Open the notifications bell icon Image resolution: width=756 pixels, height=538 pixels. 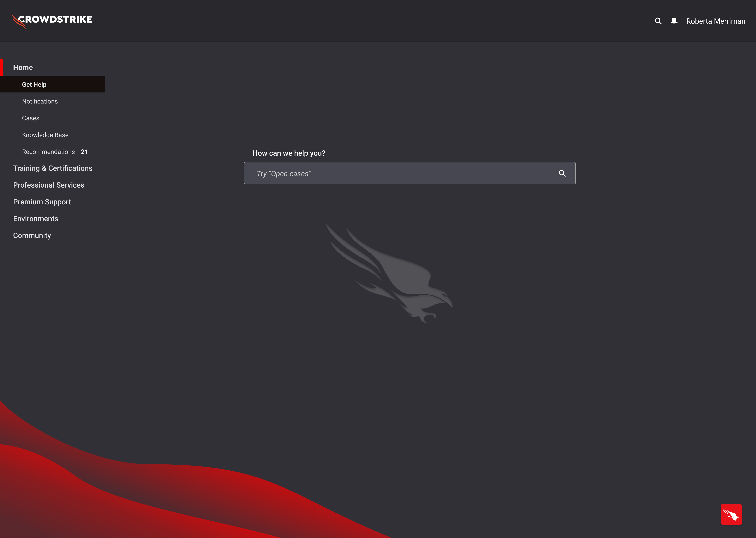point(674,21)
